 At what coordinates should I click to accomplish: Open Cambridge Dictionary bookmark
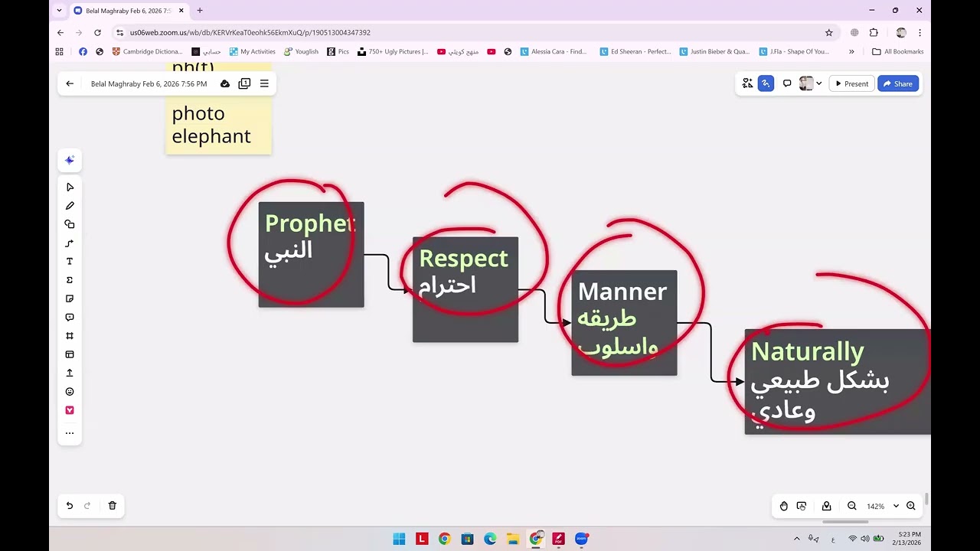click(x=147, y=51)
